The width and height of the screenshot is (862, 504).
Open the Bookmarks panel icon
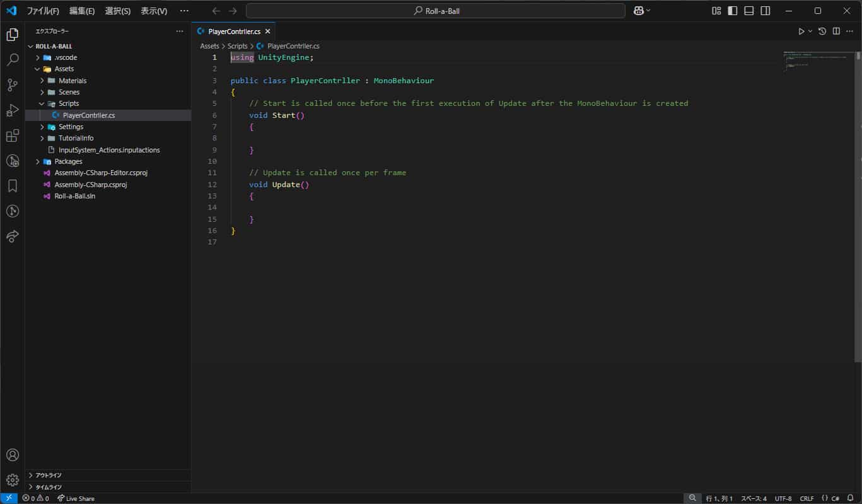point(13,186)
